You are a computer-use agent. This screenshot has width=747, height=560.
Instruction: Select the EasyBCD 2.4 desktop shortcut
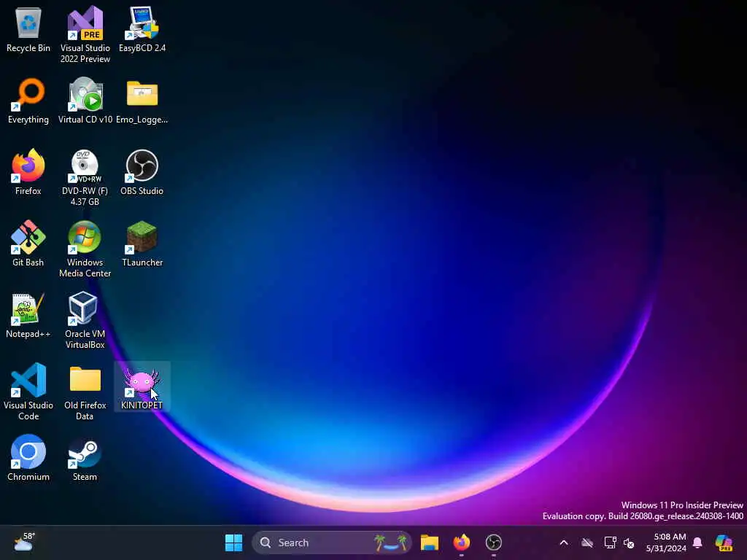(x=142, y=30)
